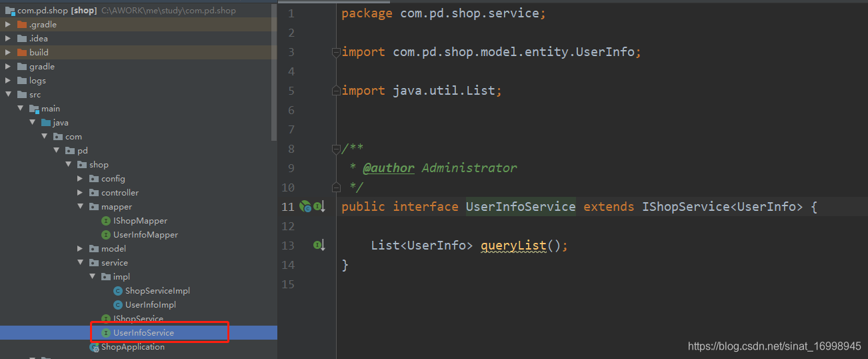Click line number 13 in the gutter
This screenshot has height=359, width=868.
(x=287, y=246)
